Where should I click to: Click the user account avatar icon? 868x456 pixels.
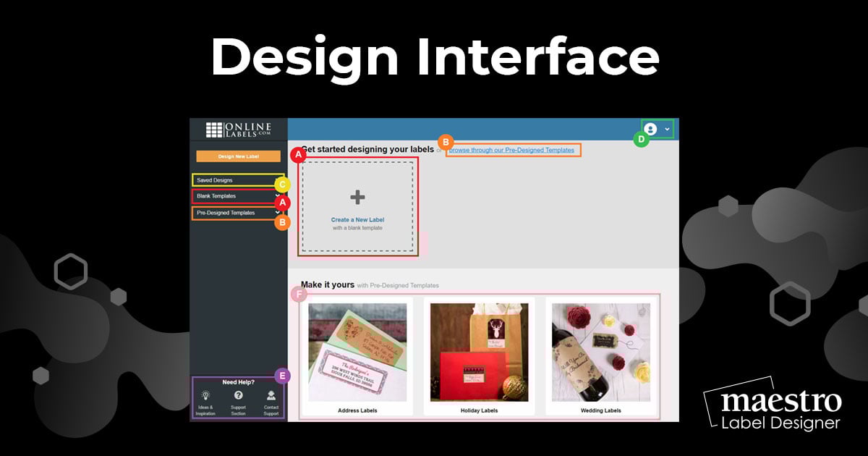[x=650, y=129]
